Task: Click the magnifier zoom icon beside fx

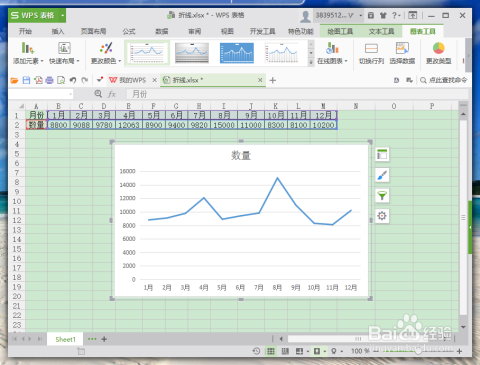Action: [98, 94]
